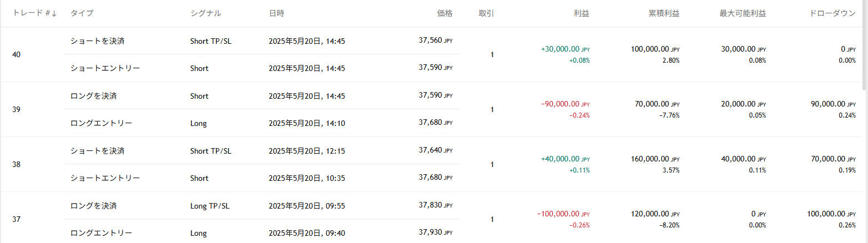Click the Long TP/SL signal cell
Viewport: 868px width, 243px height.
coord(210,206)
